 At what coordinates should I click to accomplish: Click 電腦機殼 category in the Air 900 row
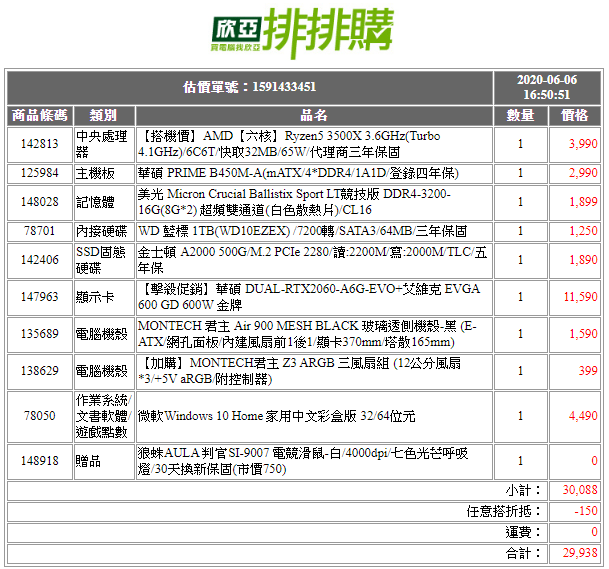coord(104,334)
